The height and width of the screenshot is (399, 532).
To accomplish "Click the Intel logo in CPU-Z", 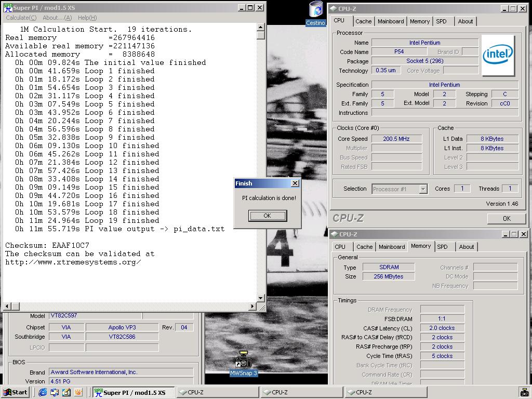I will click(x=497, y=55).
